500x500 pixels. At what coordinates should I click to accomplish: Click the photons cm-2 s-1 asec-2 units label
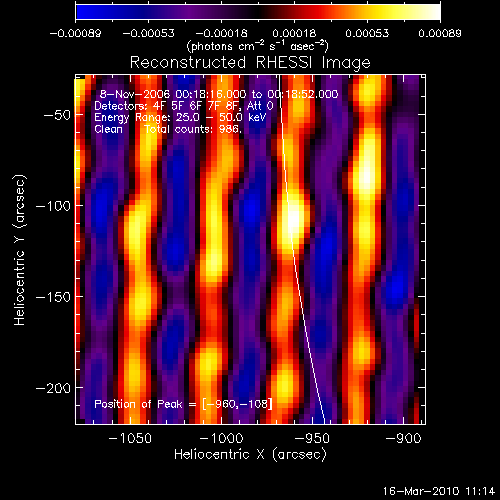(258, 46)
